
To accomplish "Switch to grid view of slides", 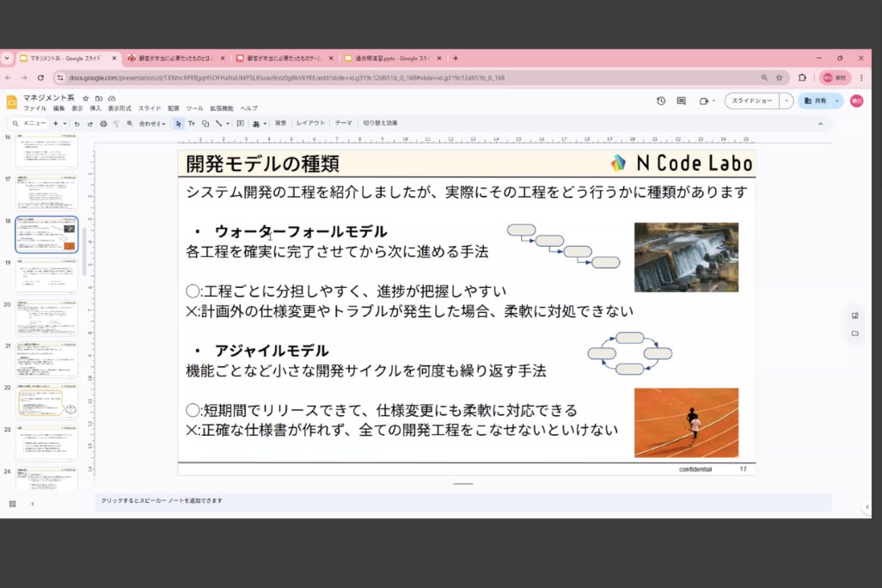I will 12,504.
